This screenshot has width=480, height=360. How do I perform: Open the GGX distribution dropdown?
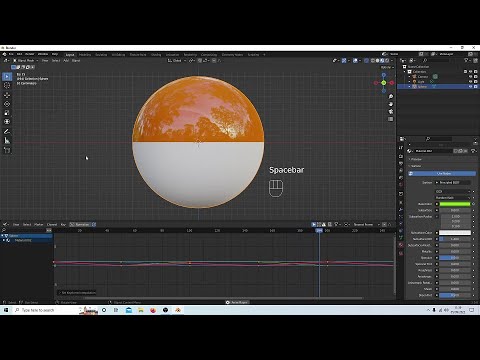453,191
